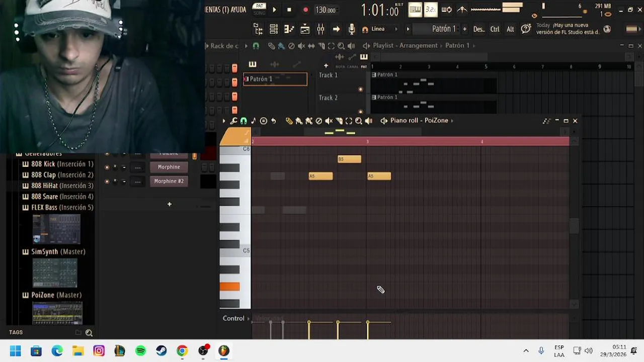Select the Draw pencil tool in Playlist

pos(271,46)
